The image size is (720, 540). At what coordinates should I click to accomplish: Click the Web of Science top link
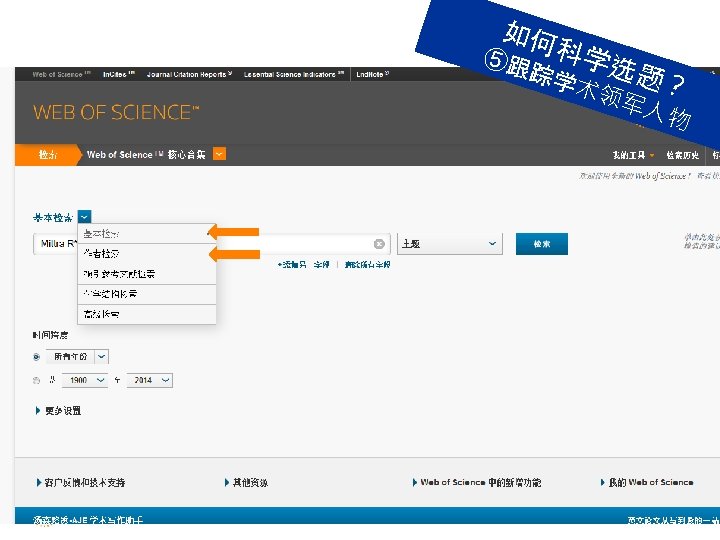tap(61, 74)
